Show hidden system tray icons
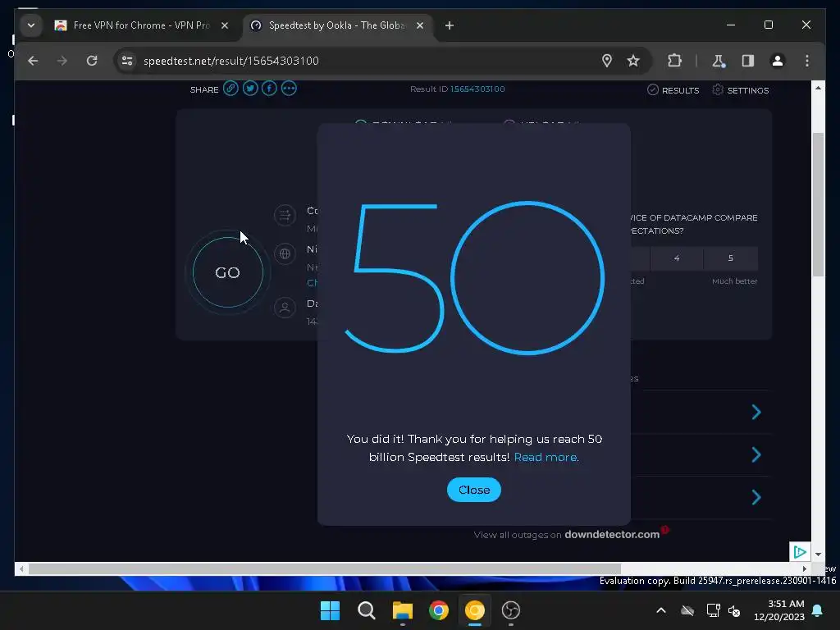This screenshot has width=840, height=630. pyautogui.click(x=661, y=610)
